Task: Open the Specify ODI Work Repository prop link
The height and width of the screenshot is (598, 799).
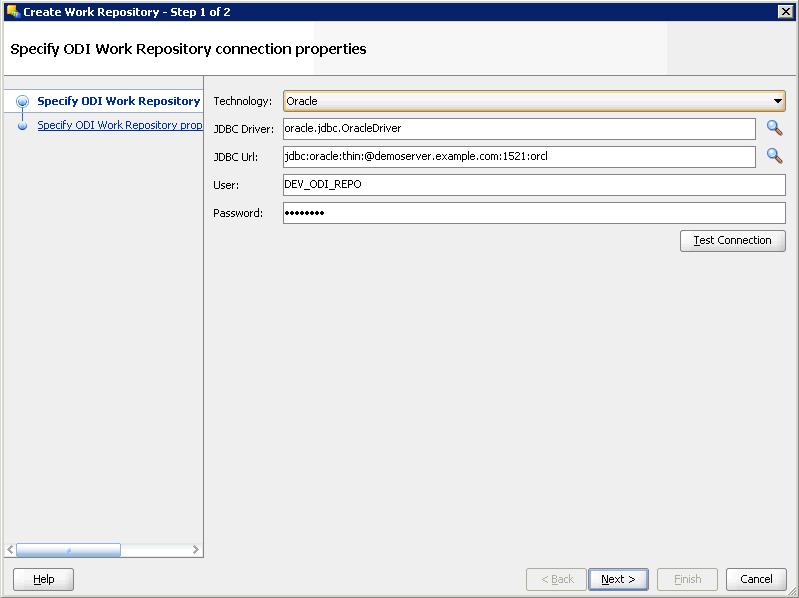Action: (120, 125)
